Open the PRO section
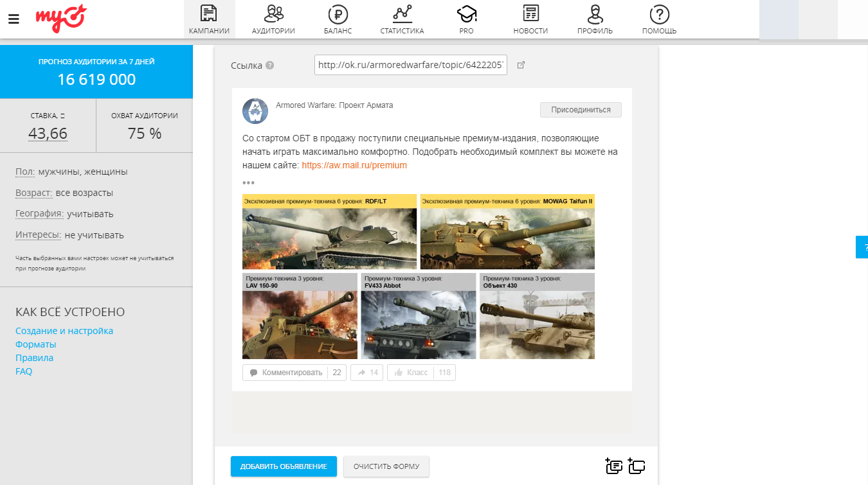The image size is (868, 485). click(x=466, y=19)
